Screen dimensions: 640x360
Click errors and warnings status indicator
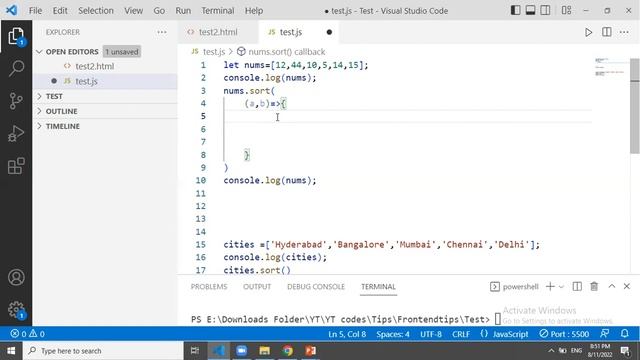27,334
